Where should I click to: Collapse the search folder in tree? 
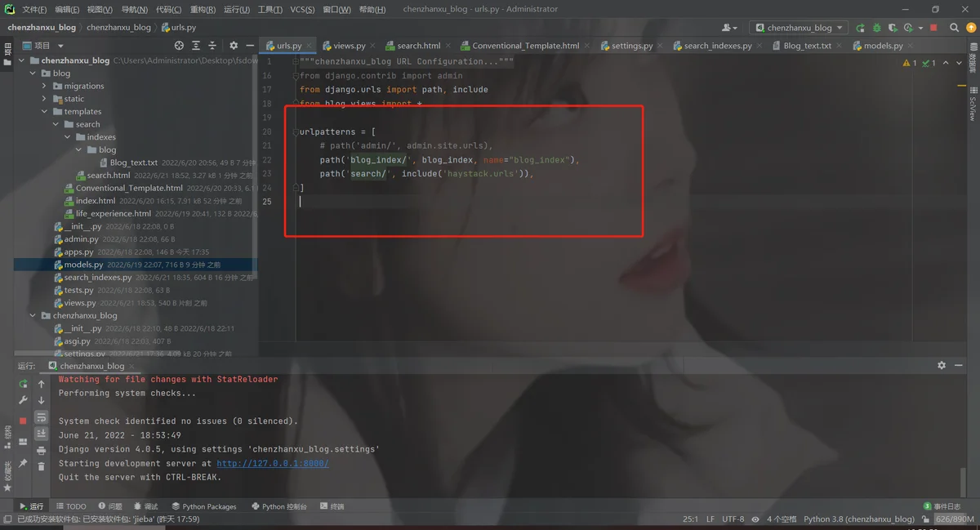[x=56, y=124]
